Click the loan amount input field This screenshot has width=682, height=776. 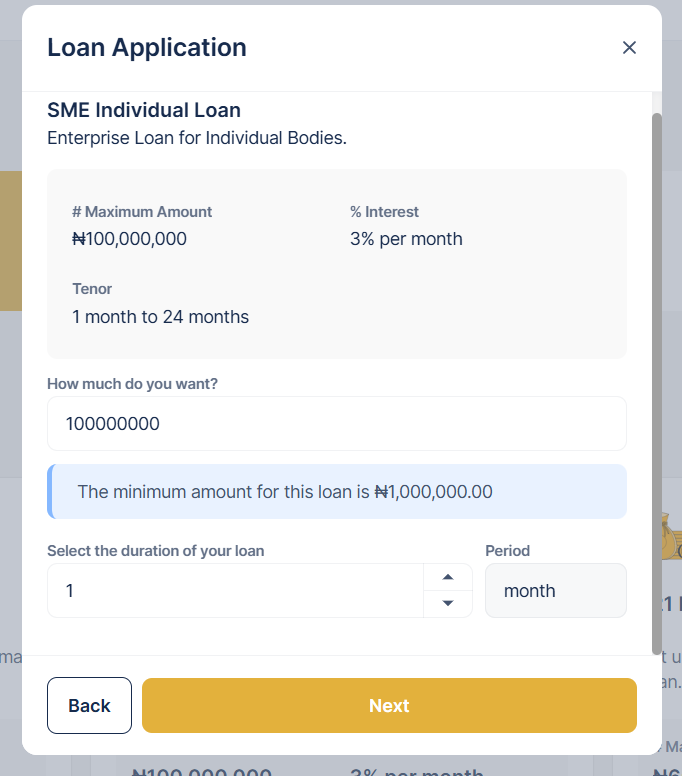[x=336, y=424]
